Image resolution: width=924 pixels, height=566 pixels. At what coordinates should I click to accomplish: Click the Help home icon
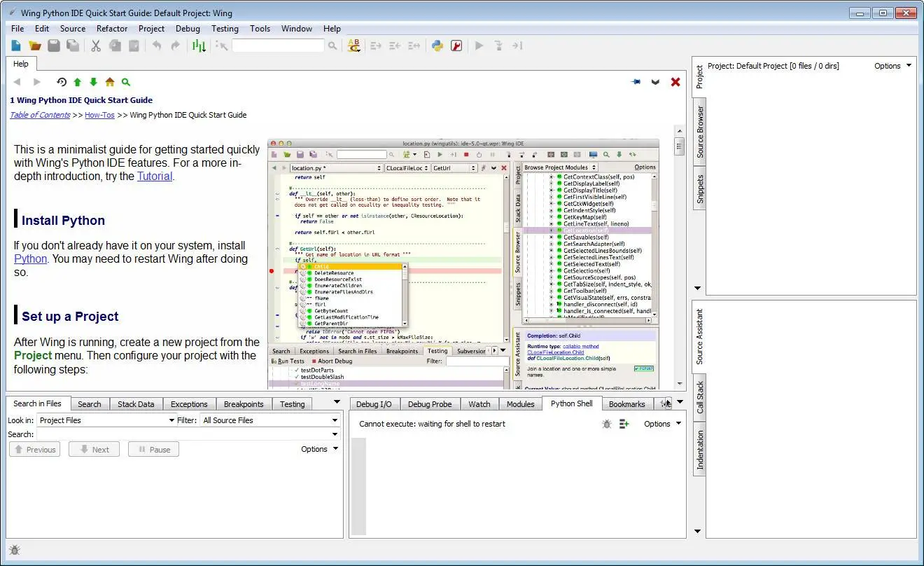pos(110,82)
